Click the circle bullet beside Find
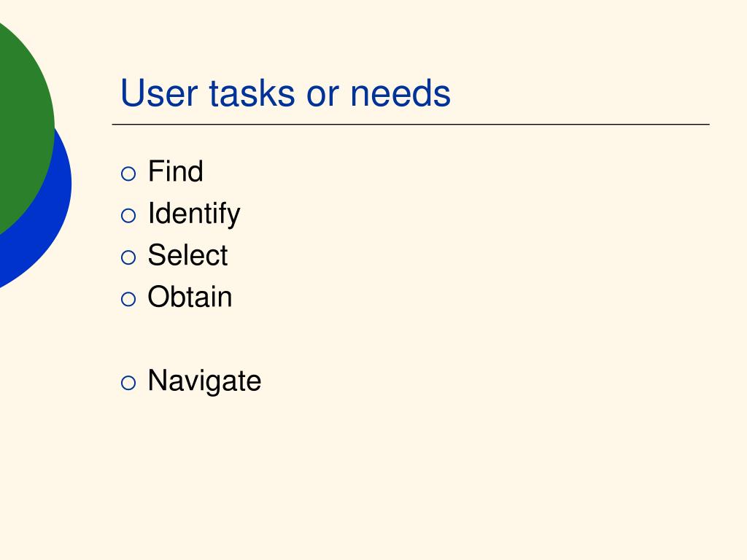 [128, 174]
